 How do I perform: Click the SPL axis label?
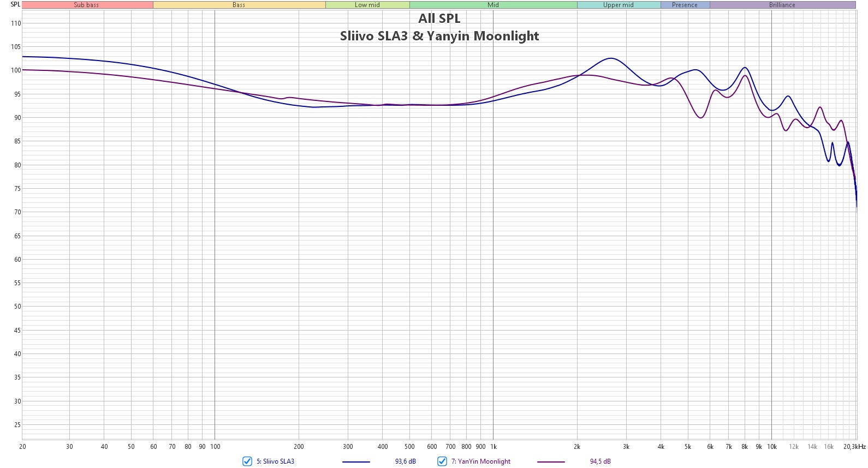[x=15, y=4]
